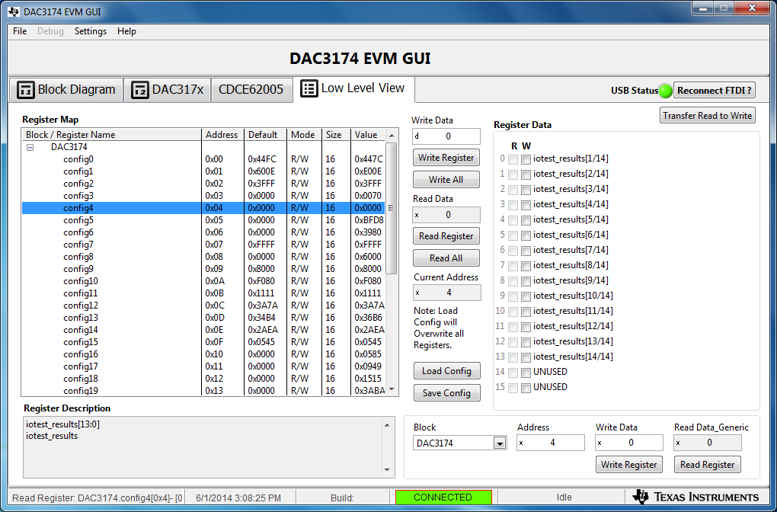
Task: Click the upper Write Register button
Action: pyautogui.click(x=446, y=158)
